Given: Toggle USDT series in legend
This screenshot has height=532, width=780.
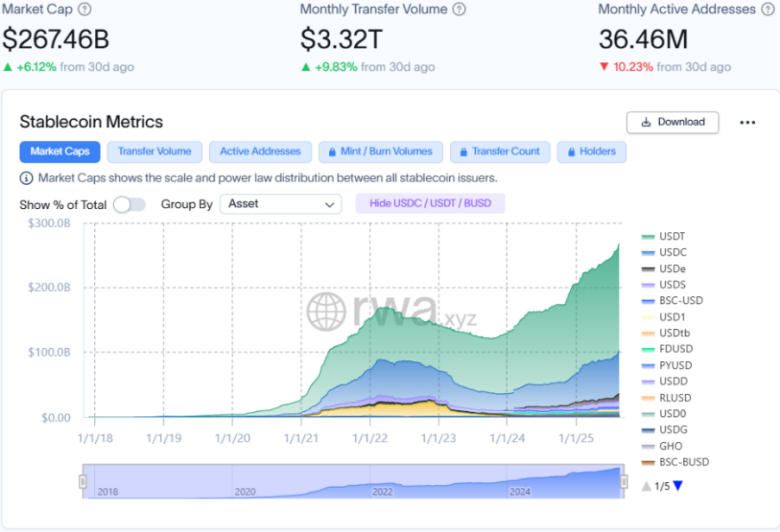Looking at the screenshot, I should pyautogui.click(x=671, y=236).
